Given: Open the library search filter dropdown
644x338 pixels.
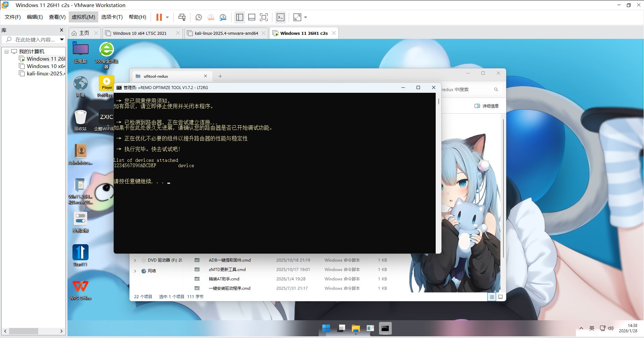Looking at the screenshot, I should (62, 40).
